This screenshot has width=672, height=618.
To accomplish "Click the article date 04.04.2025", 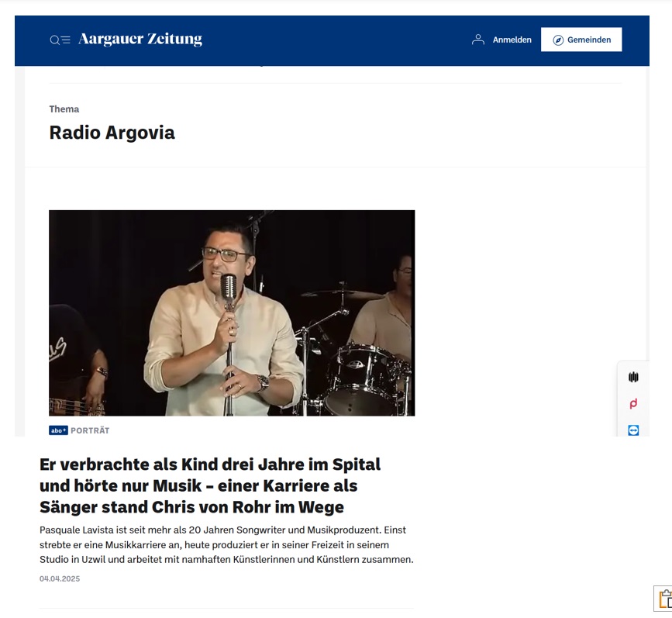I will pyautogui.click(x=60, y=578).
